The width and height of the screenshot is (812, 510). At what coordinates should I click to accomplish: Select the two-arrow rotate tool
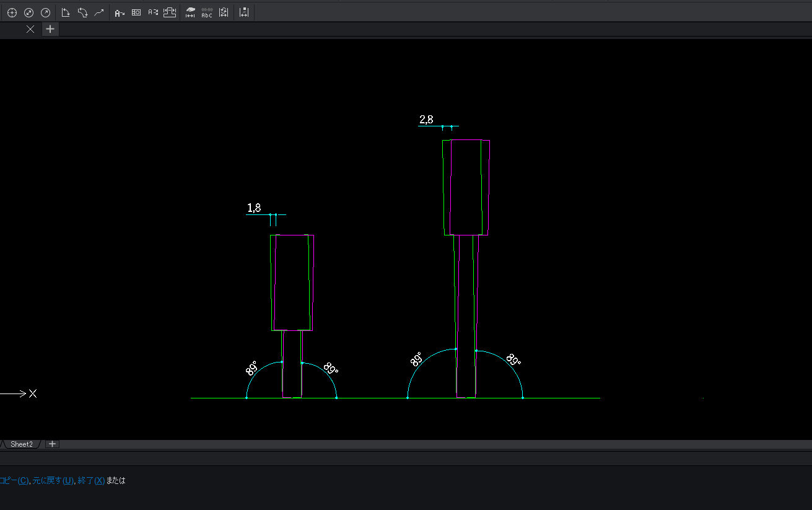point(82,12)
